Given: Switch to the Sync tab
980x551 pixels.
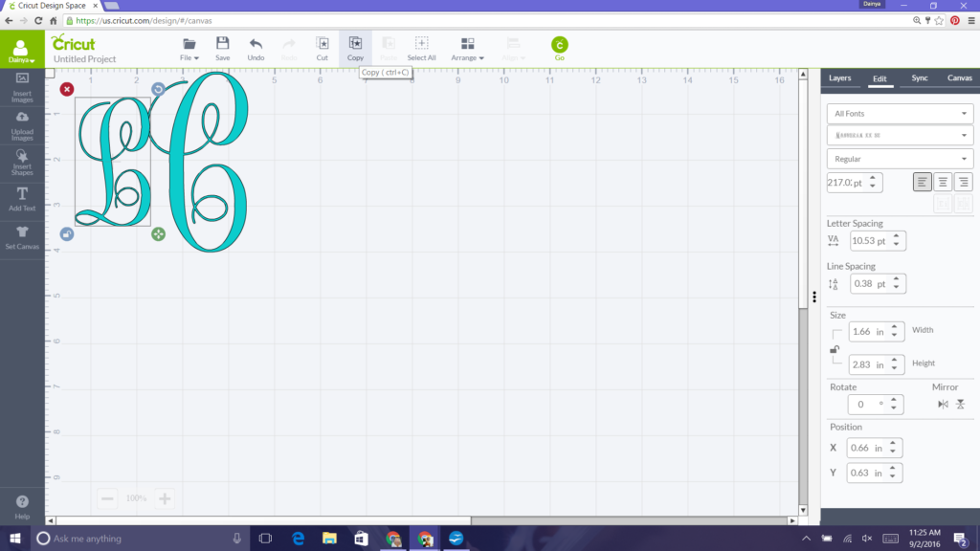Looking at the screenshot, I should tap(920, 78).
